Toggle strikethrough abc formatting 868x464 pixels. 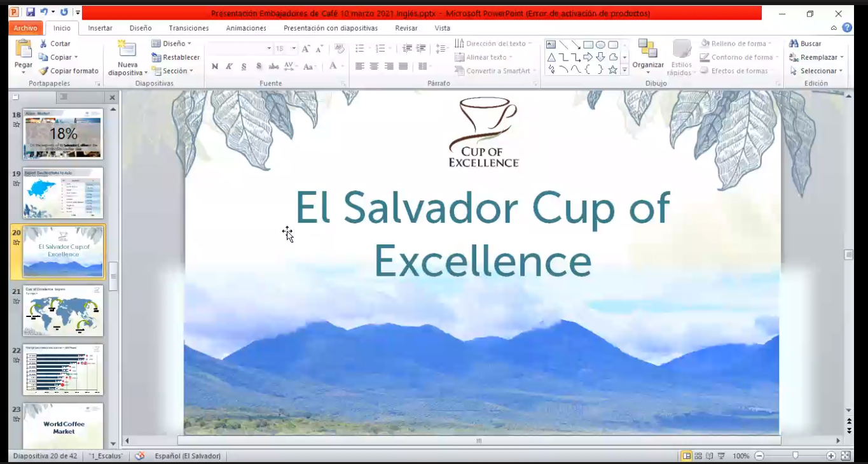tap(274, 66)
